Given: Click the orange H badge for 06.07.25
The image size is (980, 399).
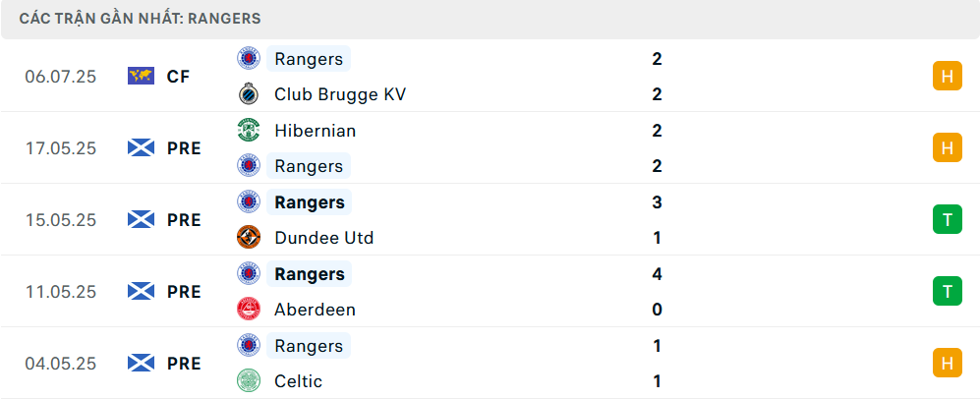Looking at the screenshot, I should click(x=948, y=77).
